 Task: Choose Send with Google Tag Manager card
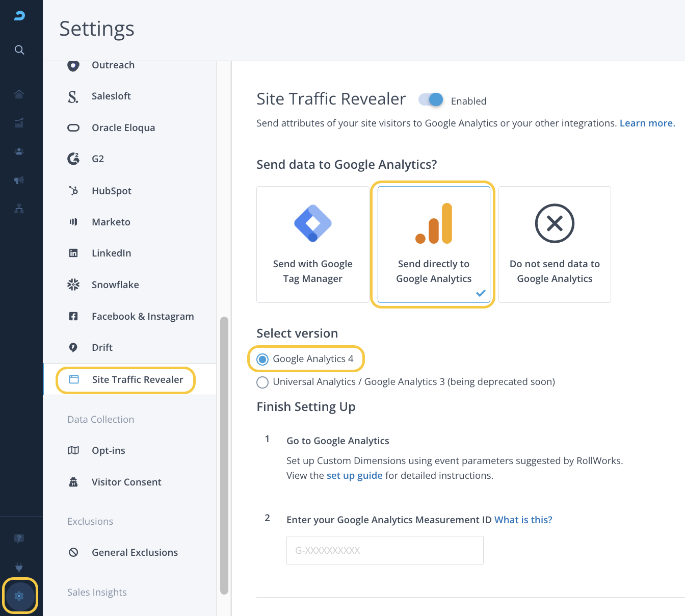point(312,244)
